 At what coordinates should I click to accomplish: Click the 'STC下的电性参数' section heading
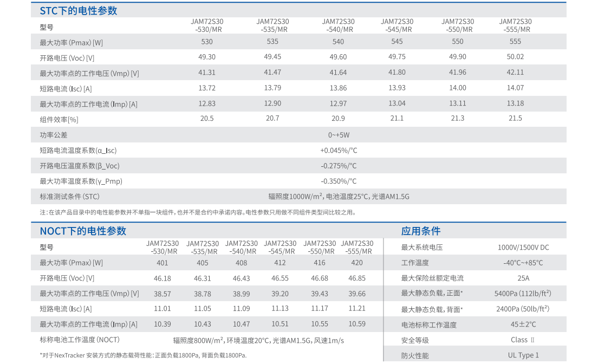click(78, 11)
